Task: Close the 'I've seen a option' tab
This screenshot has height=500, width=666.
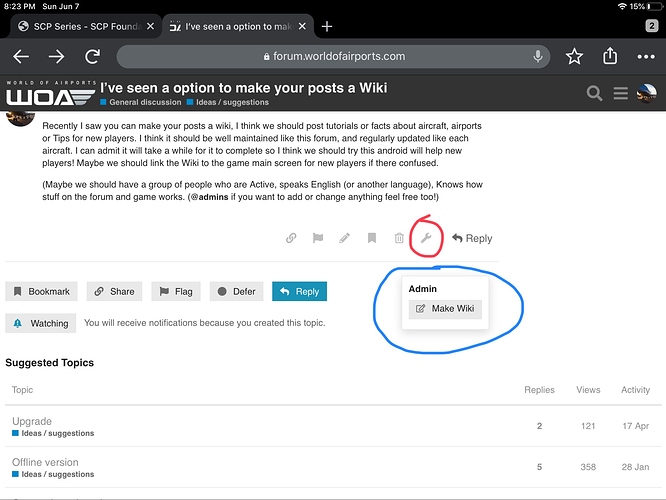Action: click(x=302, y=26)
